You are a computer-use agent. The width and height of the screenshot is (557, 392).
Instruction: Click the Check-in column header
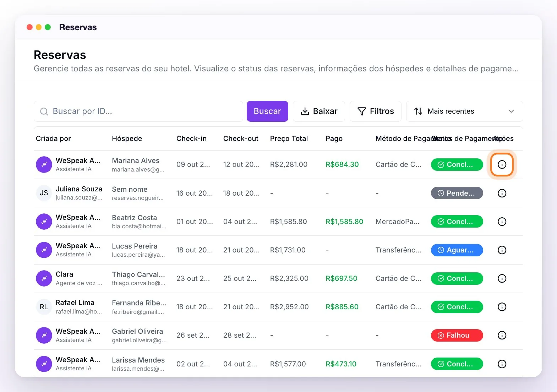pos(191,138)
